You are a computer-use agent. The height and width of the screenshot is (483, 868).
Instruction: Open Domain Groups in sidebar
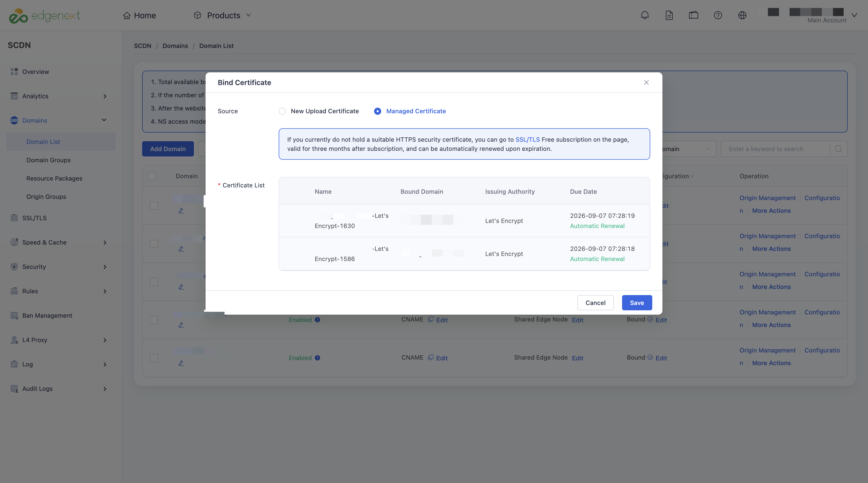pos(48,160)
